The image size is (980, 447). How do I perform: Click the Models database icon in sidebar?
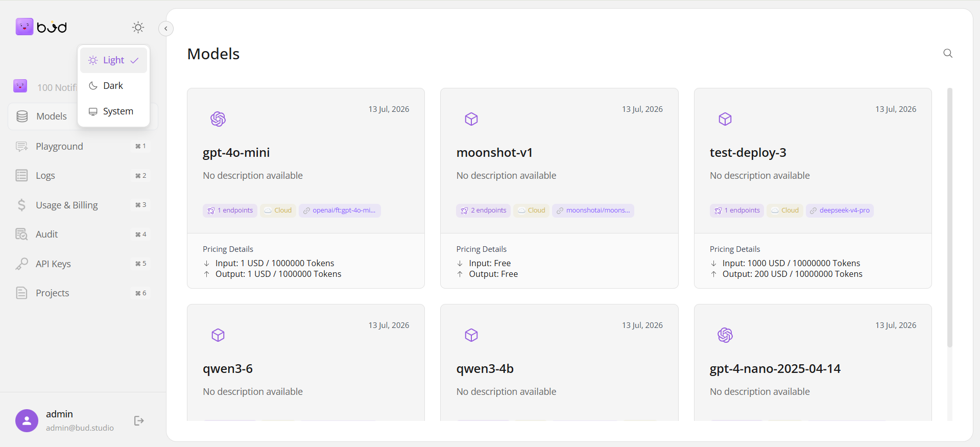[22, 116]
